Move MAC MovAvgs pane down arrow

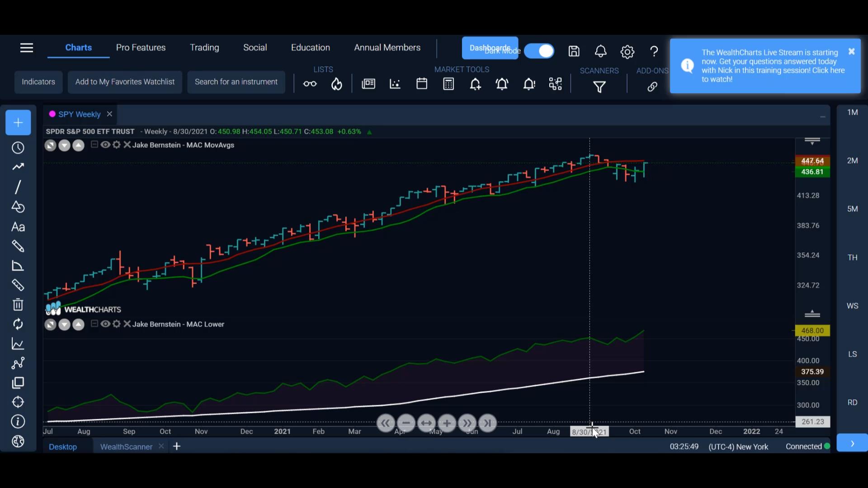pyautogui.click(x=64, y=145)
